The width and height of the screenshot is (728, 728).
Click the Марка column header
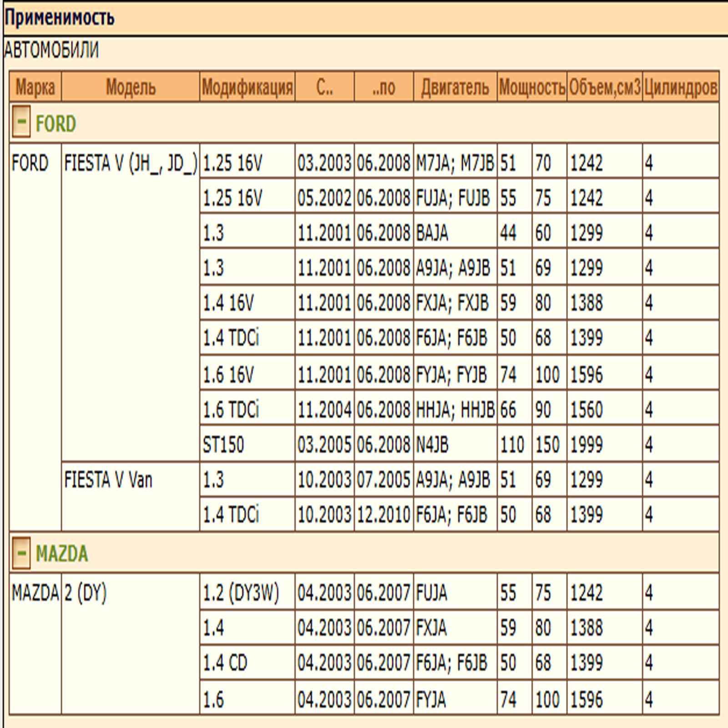tap(35, 86)
